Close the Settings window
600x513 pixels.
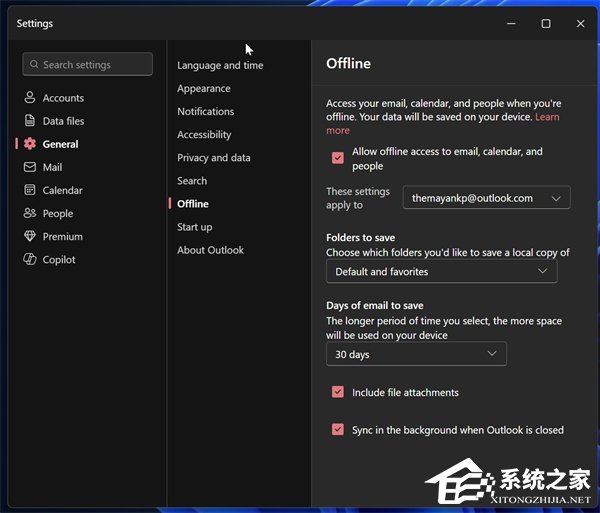pyautogui.click(x=580, y=24)
